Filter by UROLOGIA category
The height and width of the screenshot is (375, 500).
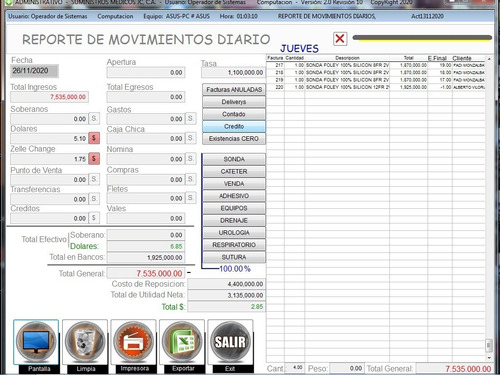pyautogui.click(x=234, y=233)
